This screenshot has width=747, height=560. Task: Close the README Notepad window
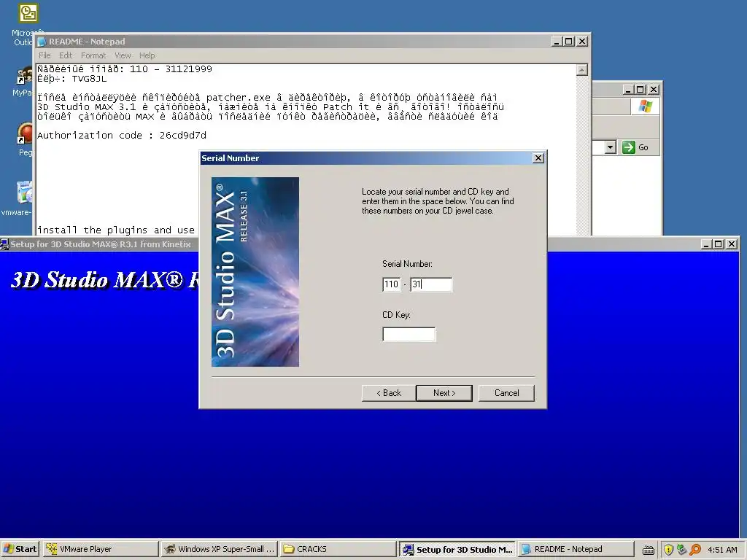581,42
